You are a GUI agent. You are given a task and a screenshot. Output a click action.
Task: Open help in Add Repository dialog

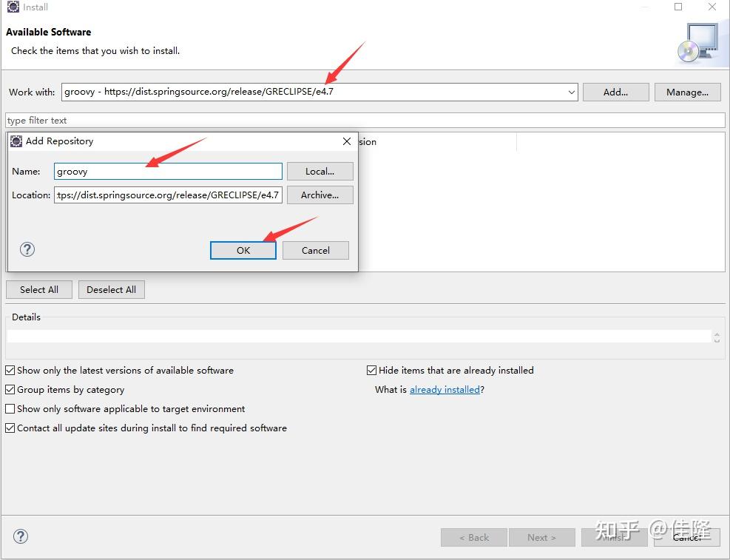coord(27,249)
